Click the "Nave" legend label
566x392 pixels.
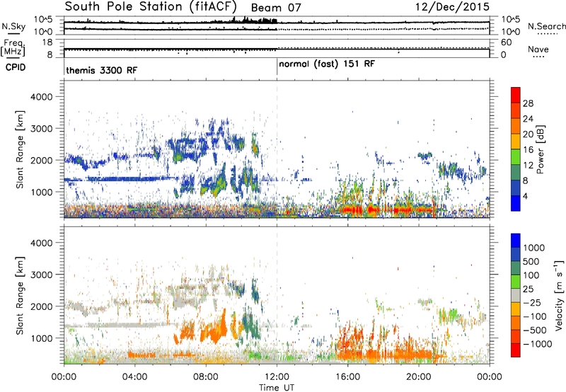[538, 49]
